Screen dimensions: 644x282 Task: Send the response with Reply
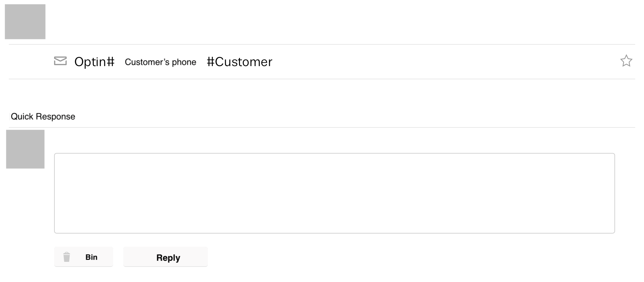(165, 257)
